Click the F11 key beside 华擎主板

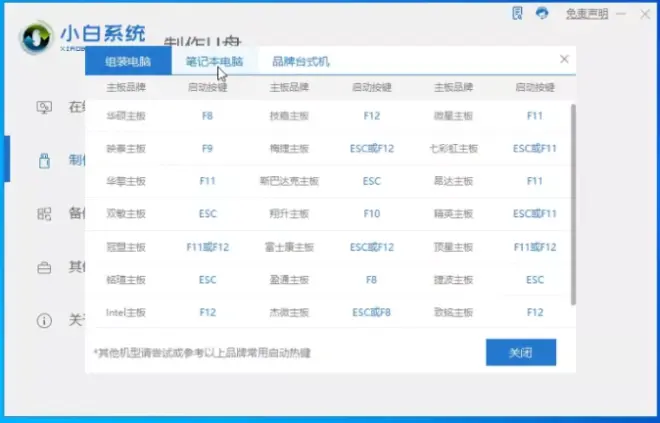(208, 181)
